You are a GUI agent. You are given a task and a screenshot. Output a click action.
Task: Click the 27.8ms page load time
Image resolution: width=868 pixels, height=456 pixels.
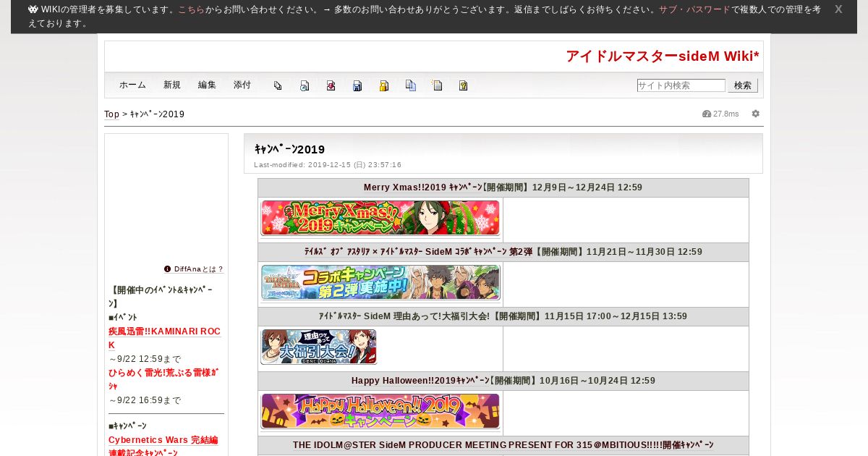[726, 114]
